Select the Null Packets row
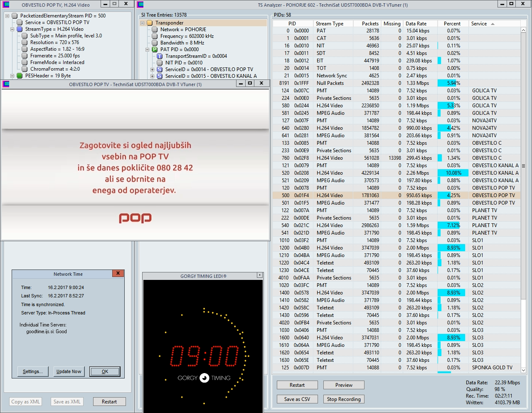Viewport: 532px width, 413px height. 397,83
